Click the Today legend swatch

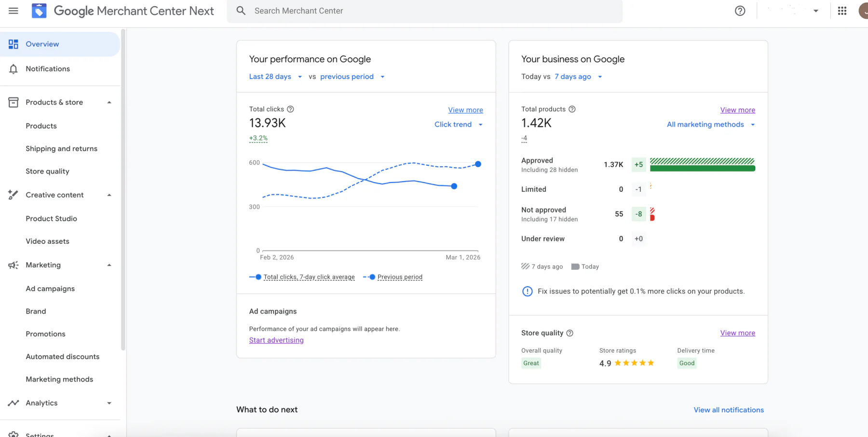click(x=575, y=266)
